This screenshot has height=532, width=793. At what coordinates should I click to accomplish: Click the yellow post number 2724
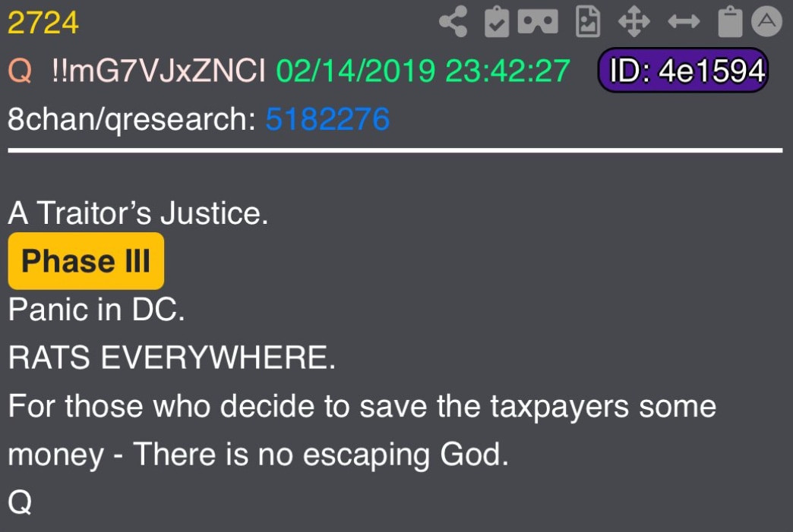43,23
